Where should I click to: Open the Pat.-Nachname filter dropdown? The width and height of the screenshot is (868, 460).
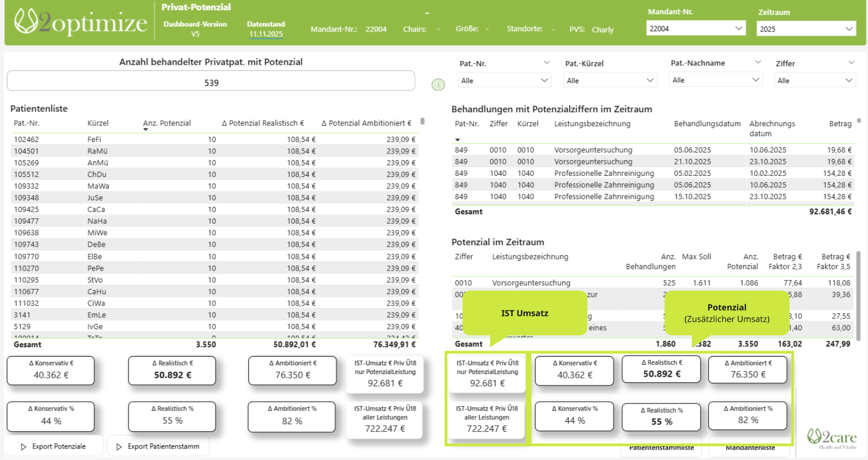715,80
